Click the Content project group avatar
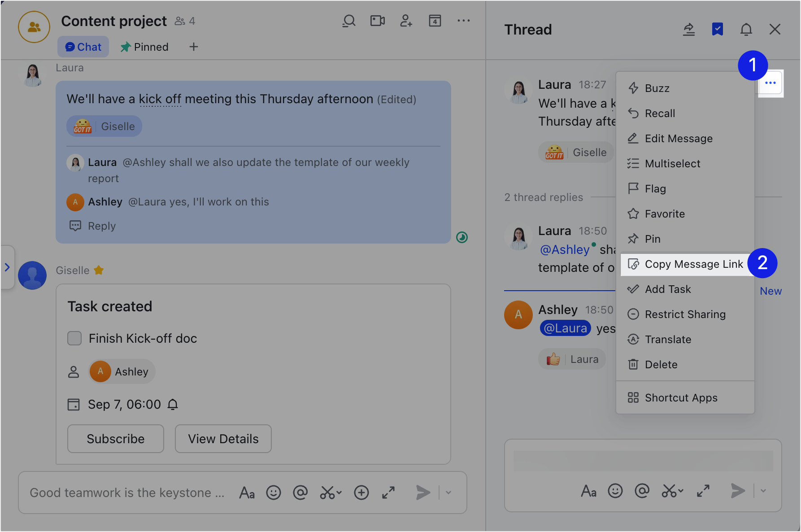 point(34,27)
